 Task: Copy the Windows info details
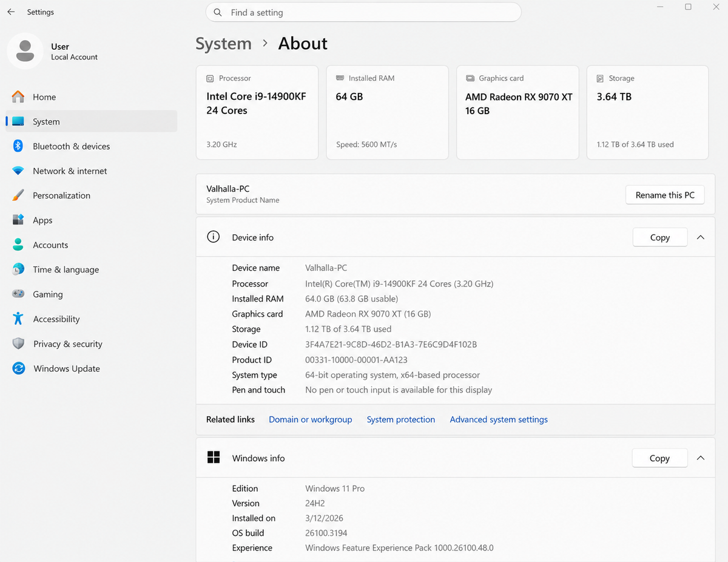659,458
